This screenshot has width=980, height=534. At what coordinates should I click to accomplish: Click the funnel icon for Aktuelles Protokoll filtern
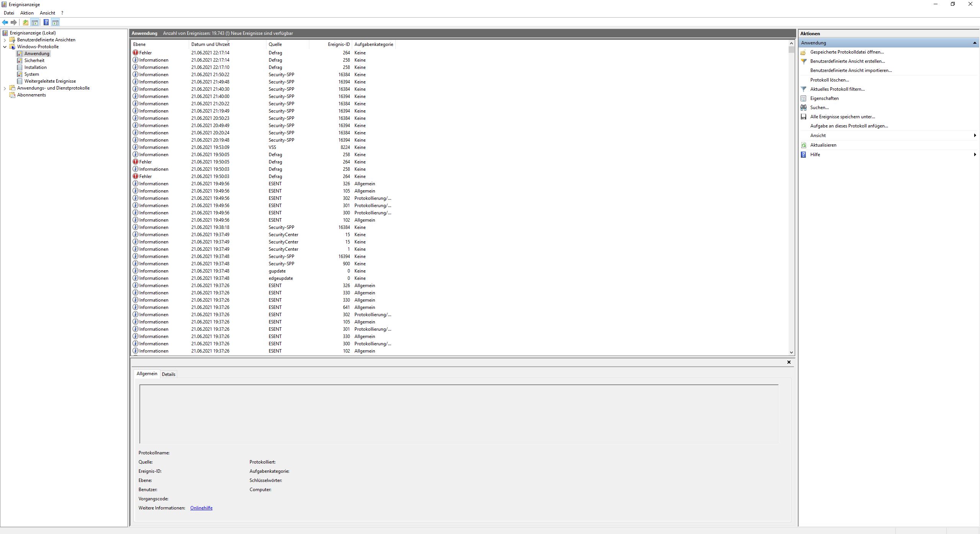(x=804, y=89)
